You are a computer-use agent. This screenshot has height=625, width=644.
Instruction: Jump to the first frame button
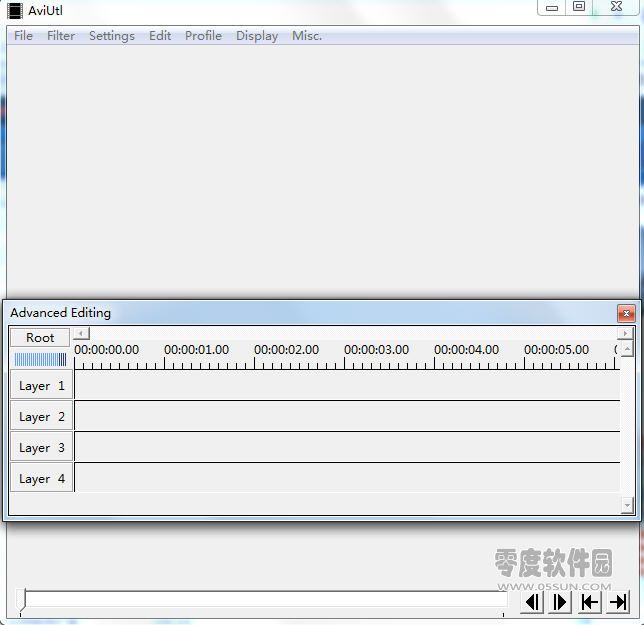(590, 601)
